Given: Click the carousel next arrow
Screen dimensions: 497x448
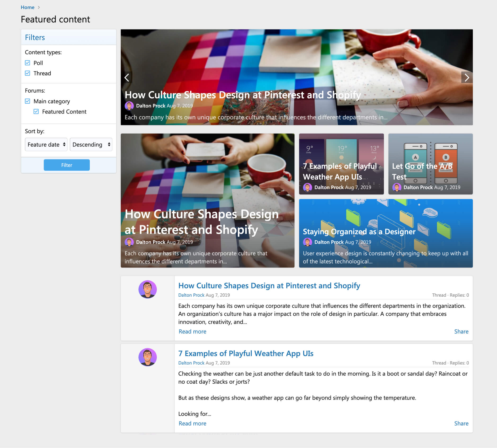Looking at the screenshot, I should tap(466, 78).
